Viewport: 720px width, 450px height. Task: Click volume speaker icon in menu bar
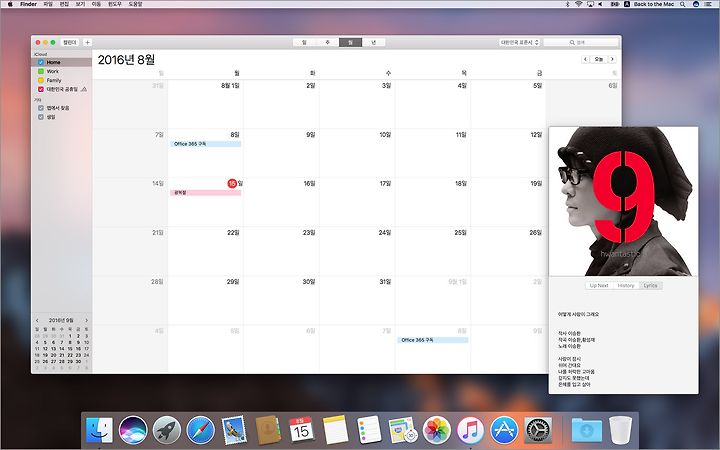click(x=601, y=4)
